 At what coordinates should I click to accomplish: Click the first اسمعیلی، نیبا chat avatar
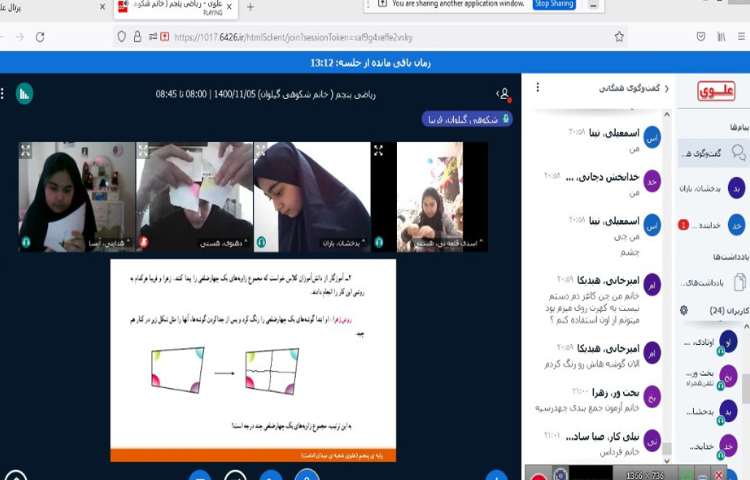(x=652, y=137)
